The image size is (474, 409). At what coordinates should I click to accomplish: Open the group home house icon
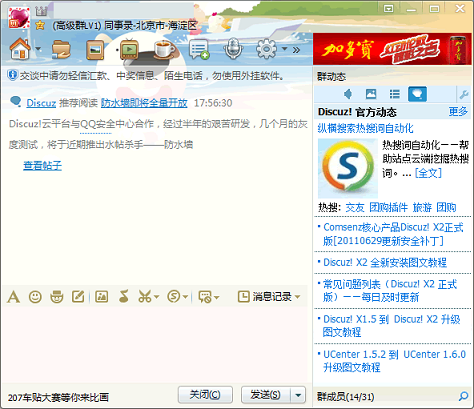20,49
